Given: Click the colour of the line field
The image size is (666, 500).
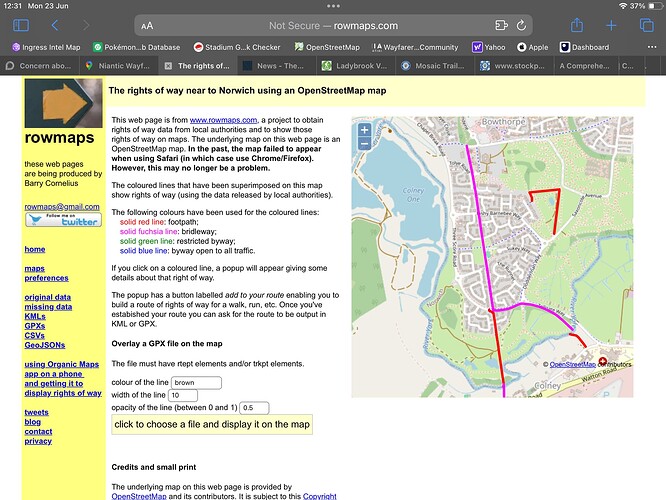Looking at the screenshot, I should (x=196, y=383).
